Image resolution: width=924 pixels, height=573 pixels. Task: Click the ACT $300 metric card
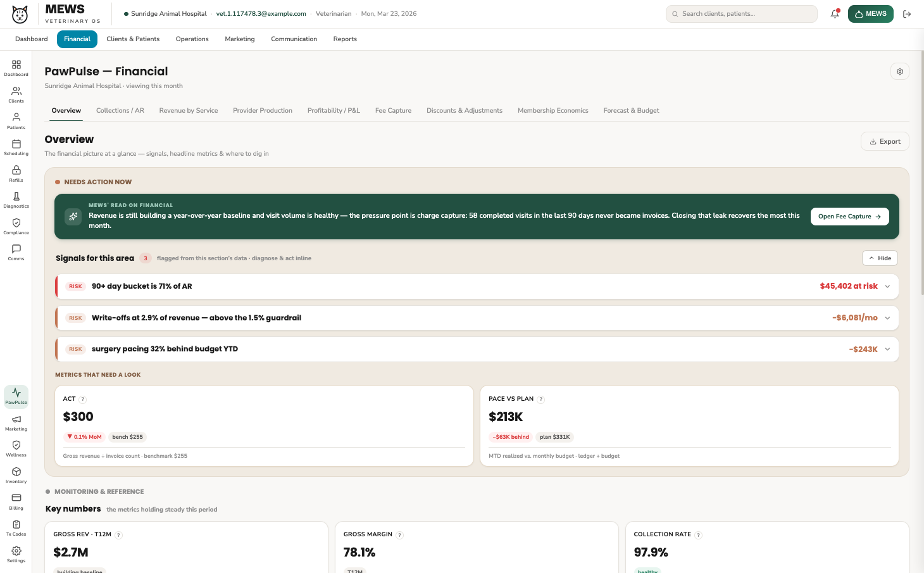coord(264,426)
